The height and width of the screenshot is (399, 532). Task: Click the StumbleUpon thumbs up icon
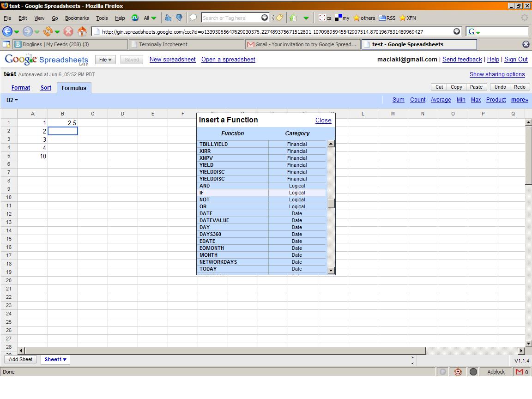coord(168,18)
